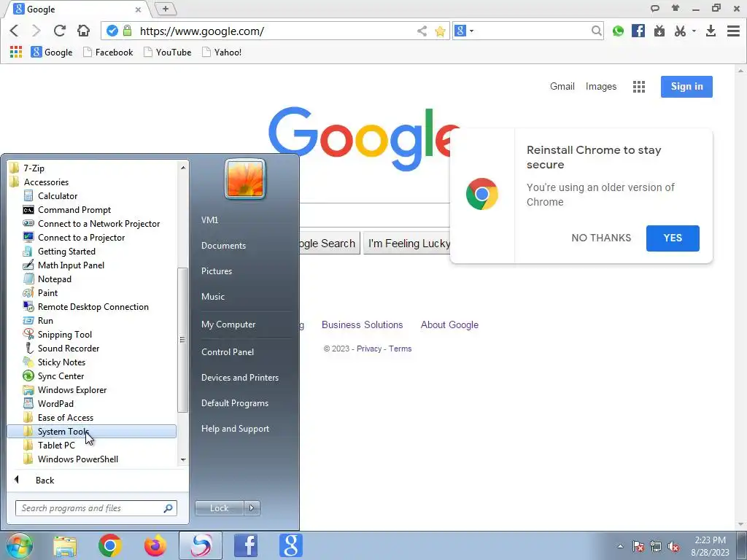Open a new tab with plus button
The image size is (747, 560).
(166, 9)
